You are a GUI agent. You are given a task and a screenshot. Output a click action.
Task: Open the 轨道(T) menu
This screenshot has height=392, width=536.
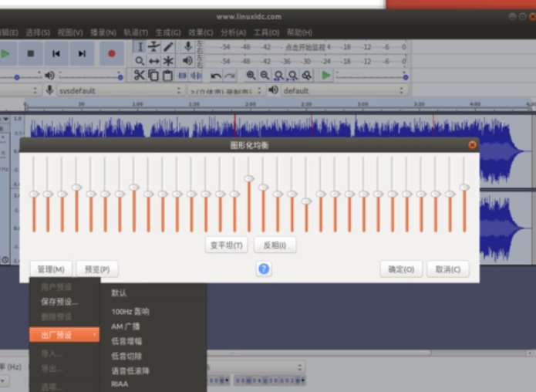pos(136,32)
